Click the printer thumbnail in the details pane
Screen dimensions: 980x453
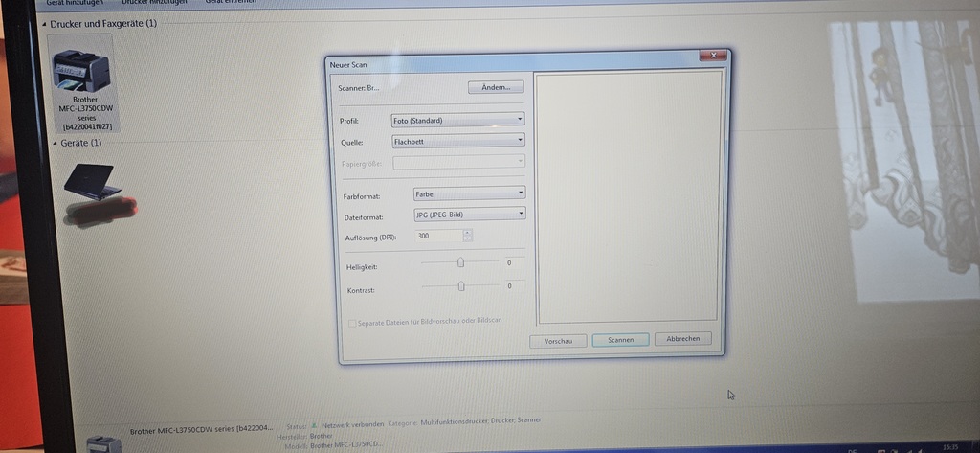tap(103, 443)
